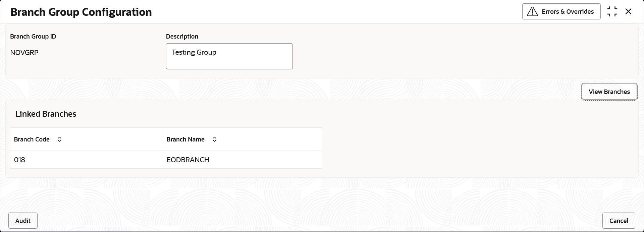This screenshot has width=644, height=232.
Task: Click the Description field label
Action: 182,36
